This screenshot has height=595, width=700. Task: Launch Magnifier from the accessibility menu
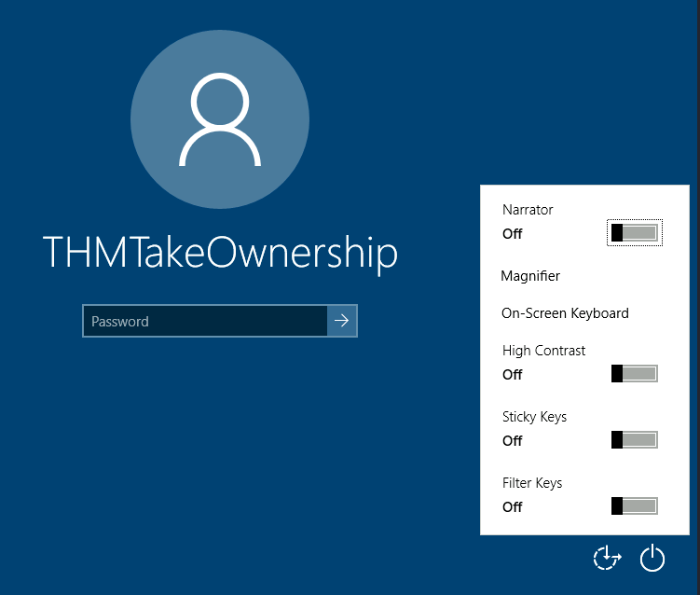(530, 276)
